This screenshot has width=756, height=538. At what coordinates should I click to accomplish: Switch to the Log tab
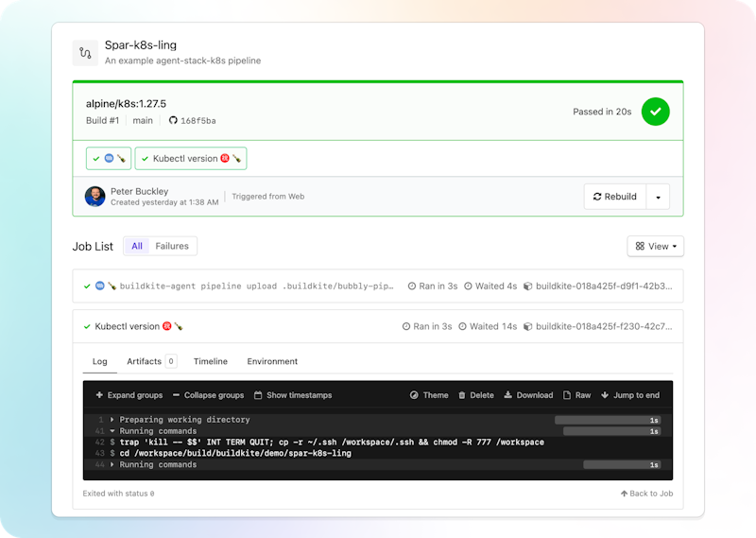coord(100,361)
